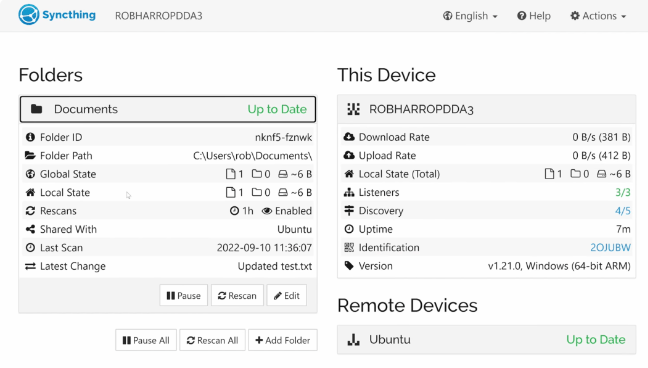Click the Folder ID info icon
648x368 pixels.
30,137
